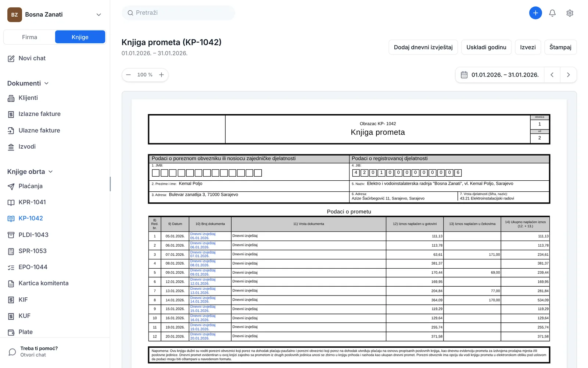Switch to Knjige tab
Screen dimensions: 588x368
80,37
